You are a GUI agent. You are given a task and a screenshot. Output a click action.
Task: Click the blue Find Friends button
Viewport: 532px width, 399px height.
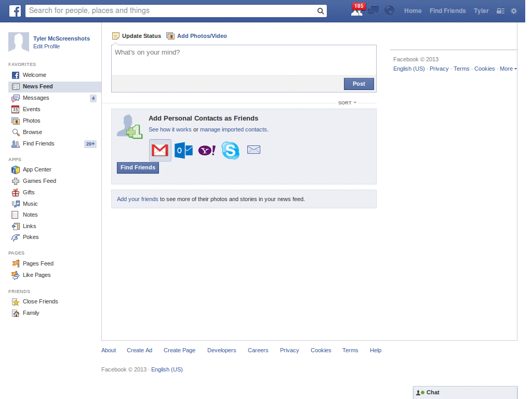(138, 168)
